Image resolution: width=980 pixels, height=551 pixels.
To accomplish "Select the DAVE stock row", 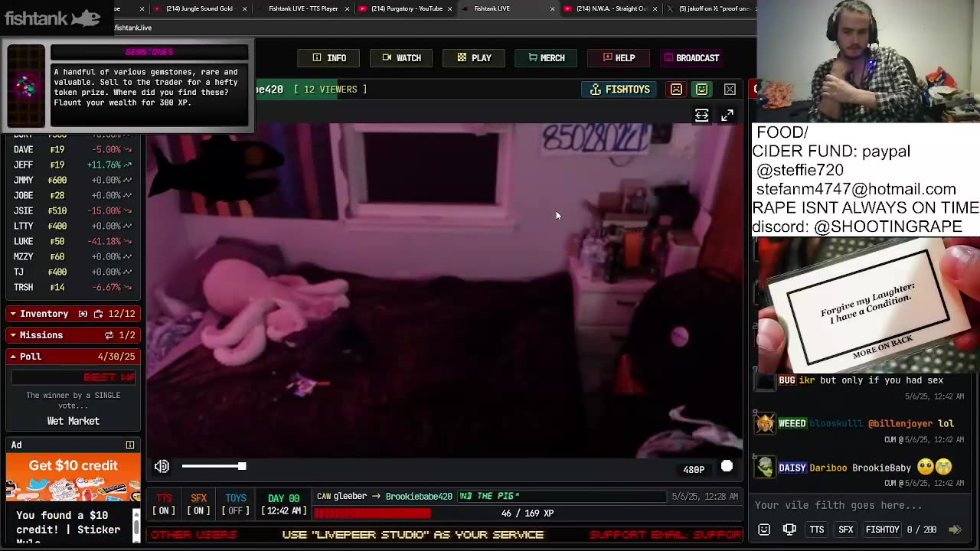I will click(x=73, y=149).
